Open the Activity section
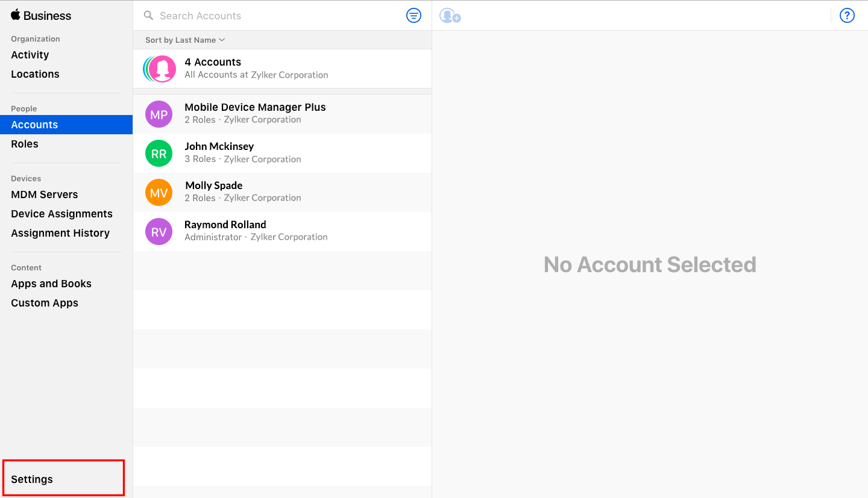The image size is (868, 498). tap(30, 55)
